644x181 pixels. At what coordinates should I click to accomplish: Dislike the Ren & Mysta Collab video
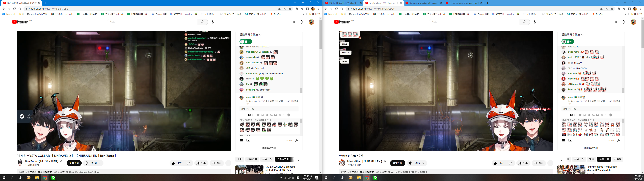pyautogui.click(x=188, y=163)
